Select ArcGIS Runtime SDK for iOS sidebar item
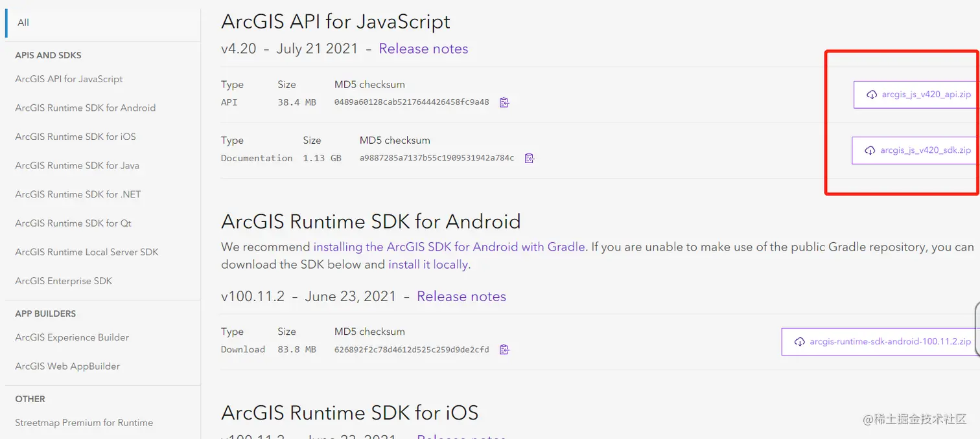980x439 pixels. click(x=75, y=137)
